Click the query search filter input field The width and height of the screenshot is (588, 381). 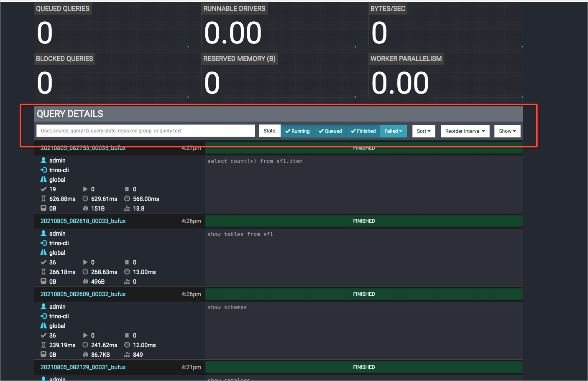[146, 131]
